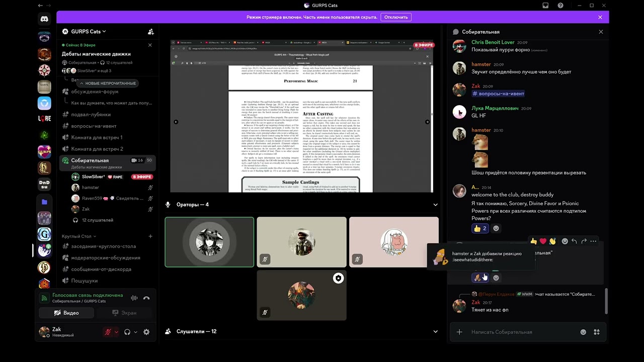
Task: Open the help question mark icon
Action: (560, 5)
